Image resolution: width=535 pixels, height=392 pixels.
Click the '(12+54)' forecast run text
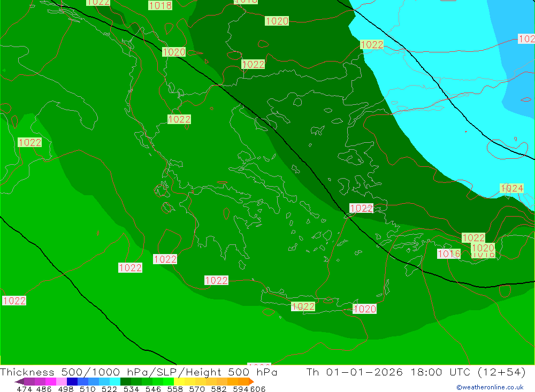pos(501,372)
